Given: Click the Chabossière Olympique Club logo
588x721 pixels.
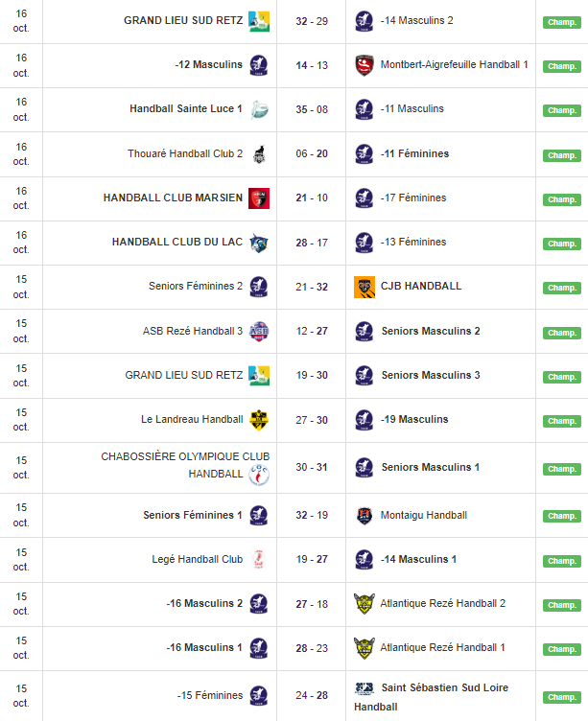Looking at the screenshot, I should click(259, 475).
